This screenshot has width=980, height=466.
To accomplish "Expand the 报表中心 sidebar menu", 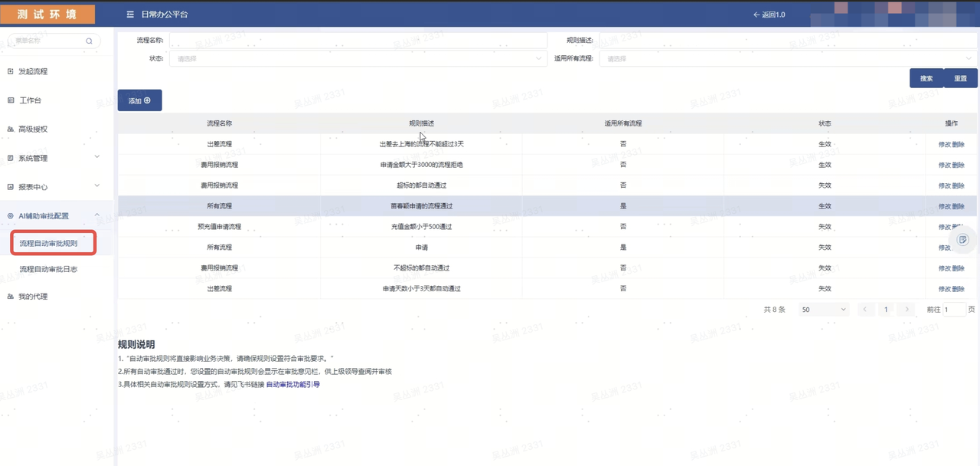I will pos(96,186).
